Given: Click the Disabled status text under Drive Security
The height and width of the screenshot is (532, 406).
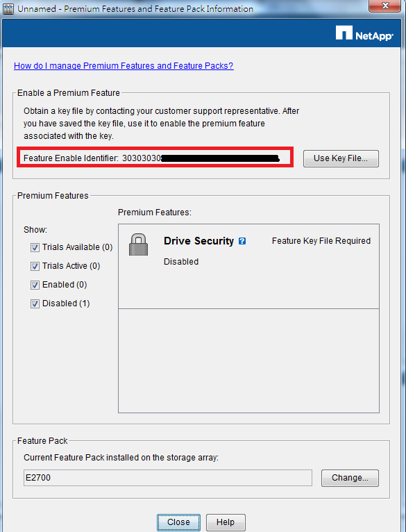Looking at the screenshot, I should (181, 262).
